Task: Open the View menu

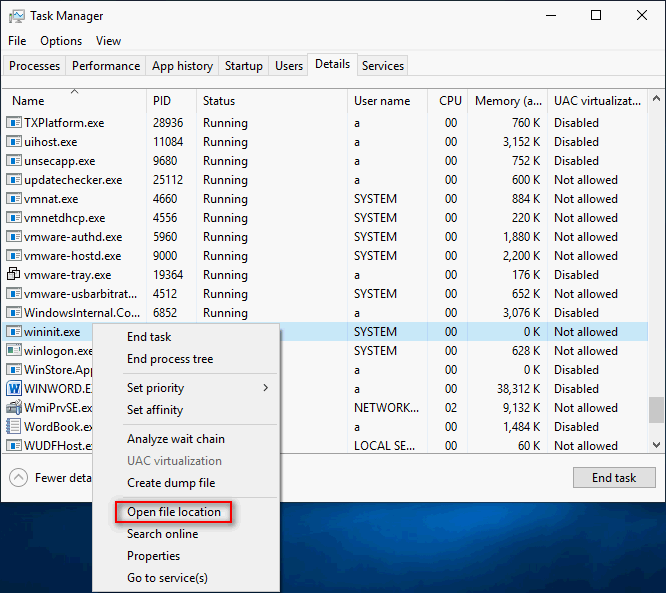Action: 108,41
